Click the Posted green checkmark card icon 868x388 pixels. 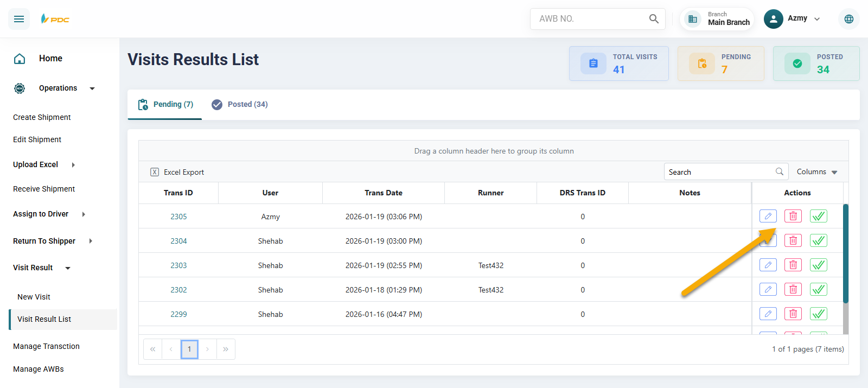click(x=797, y=63)
